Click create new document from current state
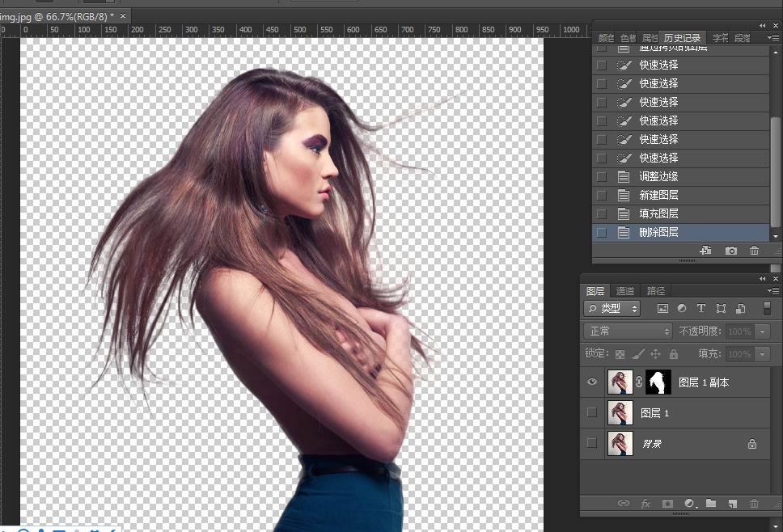Viewport: 783px width, 532px height. [x=705, y=251]
